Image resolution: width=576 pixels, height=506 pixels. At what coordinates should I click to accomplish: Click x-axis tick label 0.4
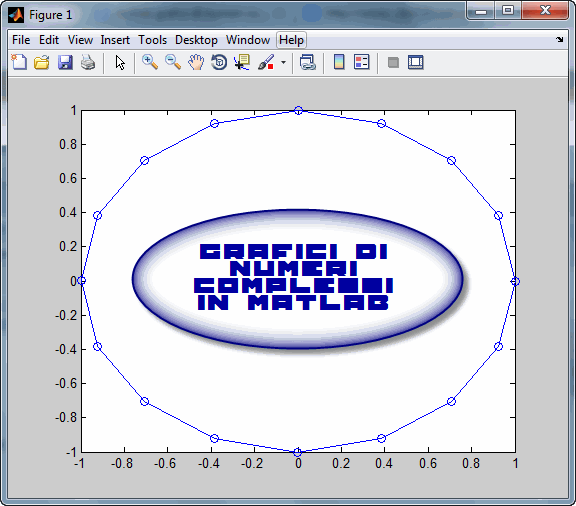[384, 463]
